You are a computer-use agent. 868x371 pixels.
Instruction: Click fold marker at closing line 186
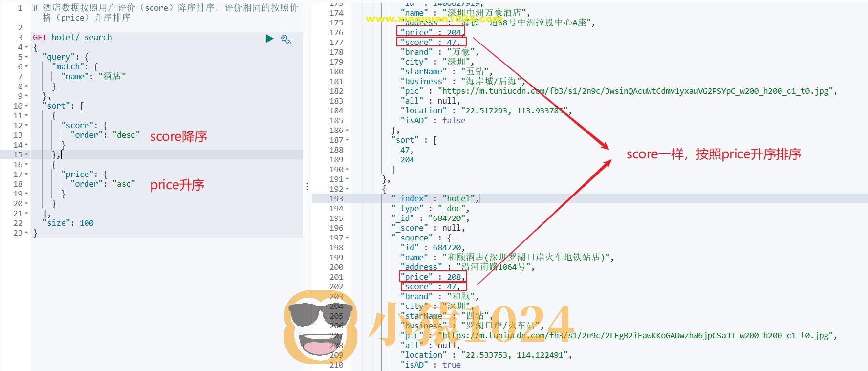coord(347,131)
